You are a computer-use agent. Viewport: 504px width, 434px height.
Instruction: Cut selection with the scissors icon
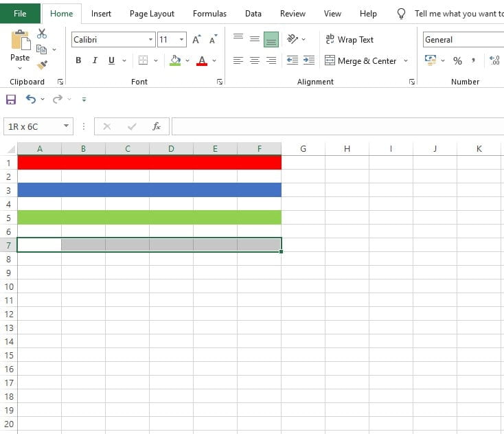pos(42,34)
